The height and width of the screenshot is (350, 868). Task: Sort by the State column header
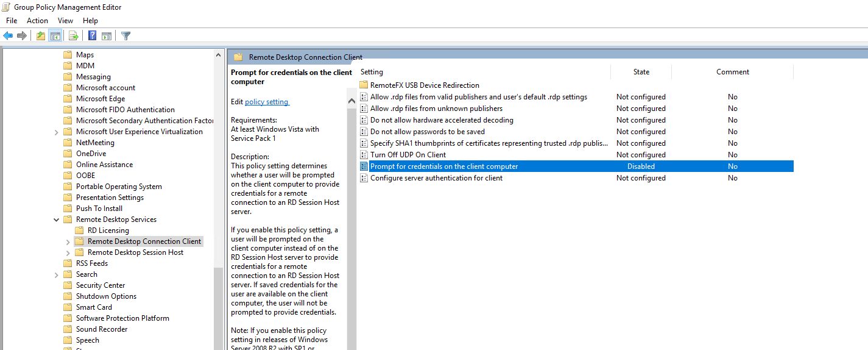pos(641,72)
